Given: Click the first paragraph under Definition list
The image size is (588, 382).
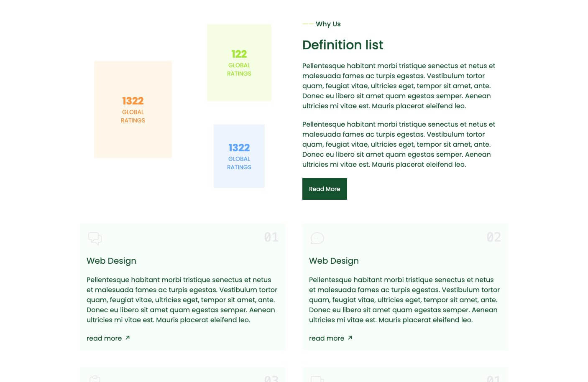Looking at the screenshot, I should [399, 86].
